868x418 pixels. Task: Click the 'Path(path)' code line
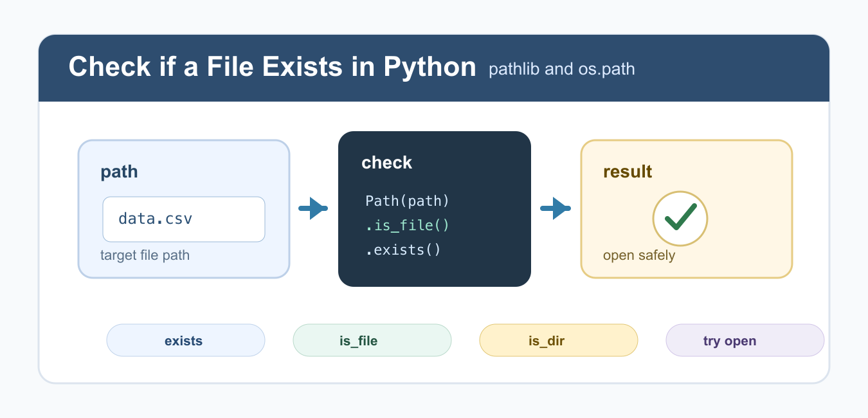[x=408, y=201]
